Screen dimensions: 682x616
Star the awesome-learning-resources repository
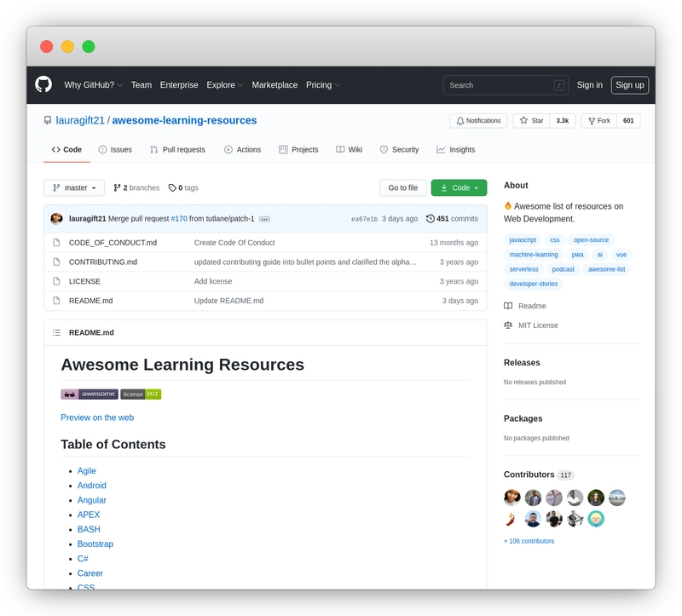click(531, 121)
